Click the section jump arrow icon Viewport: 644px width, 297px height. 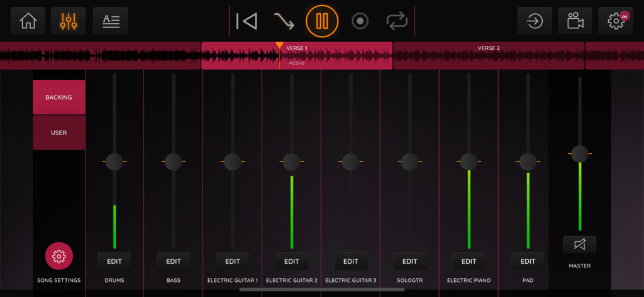pyautogui.click(x=284, y=21)
